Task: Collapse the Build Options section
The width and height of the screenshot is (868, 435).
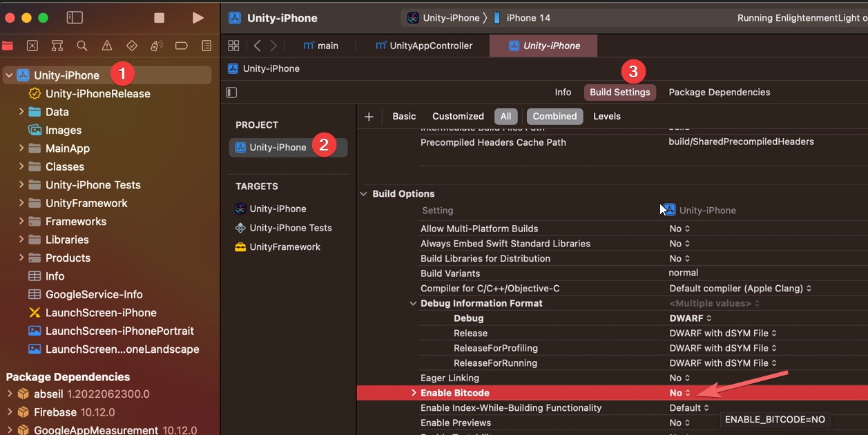Action: [x=363, y=194]
